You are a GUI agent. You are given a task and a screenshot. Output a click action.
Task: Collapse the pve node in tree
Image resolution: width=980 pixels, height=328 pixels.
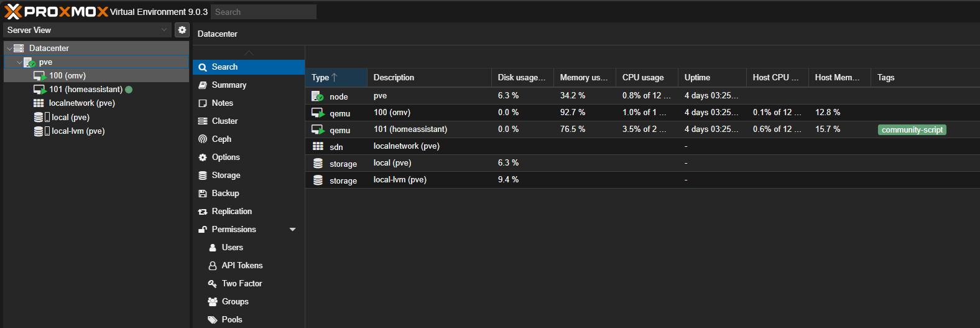point(19,63)
